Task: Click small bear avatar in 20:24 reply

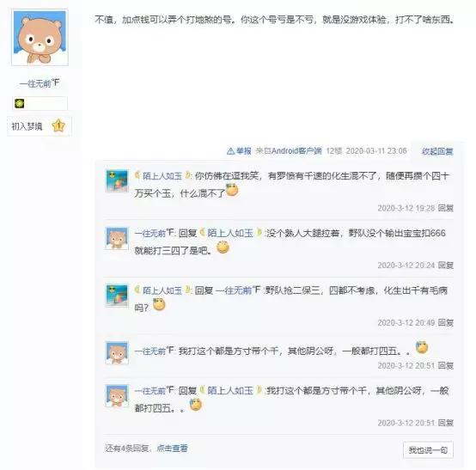Action: coord(117,238)
